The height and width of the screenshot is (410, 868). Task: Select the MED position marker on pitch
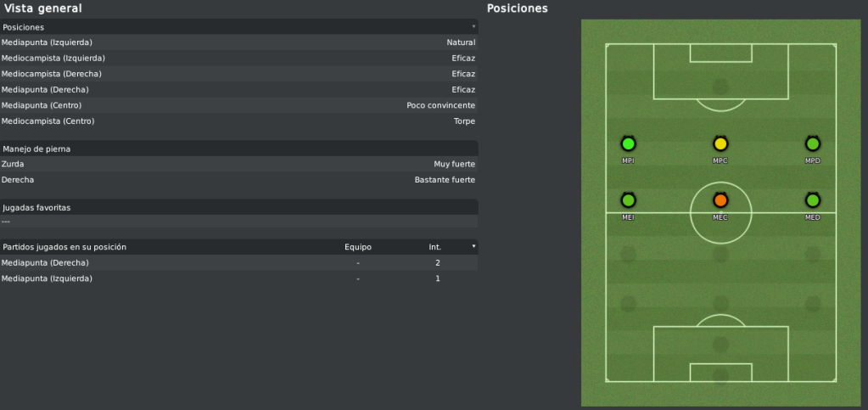[x=812, y=200]
